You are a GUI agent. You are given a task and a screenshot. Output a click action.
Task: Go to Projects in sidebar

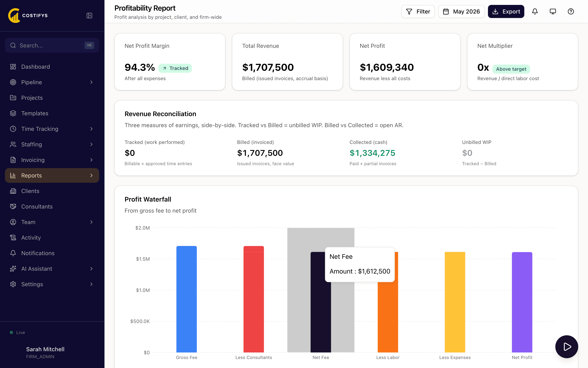(x=52, y=98)
